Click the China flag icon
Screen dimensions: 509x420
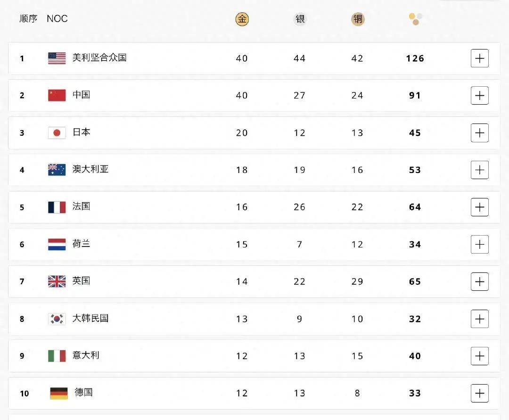pyautogui.click(x=57, y=96)
